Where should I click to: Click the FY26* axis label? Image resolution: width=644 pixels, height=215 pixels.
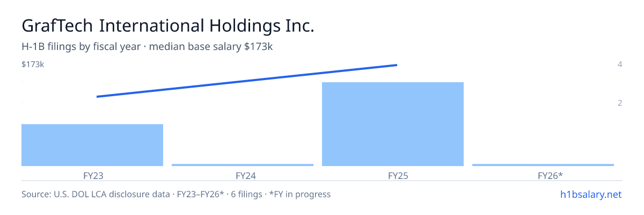pos(543,176)
